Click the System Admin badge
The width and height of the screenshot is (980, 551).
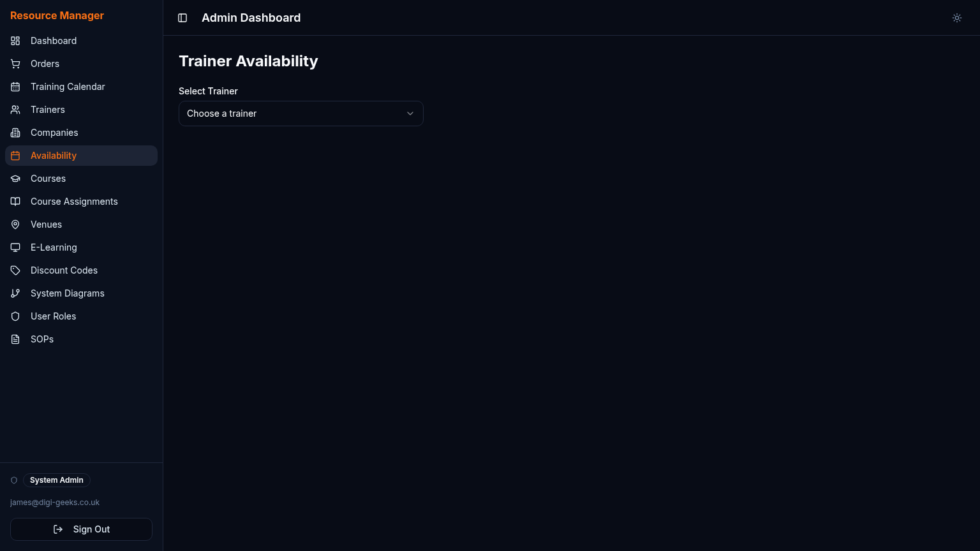pos(57,480)
